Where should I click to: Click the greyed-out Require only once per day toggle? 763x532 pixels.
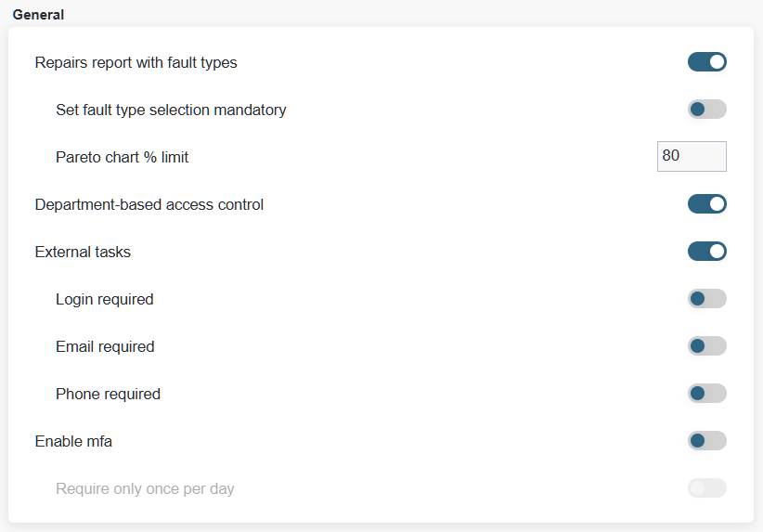pos(706,488)
